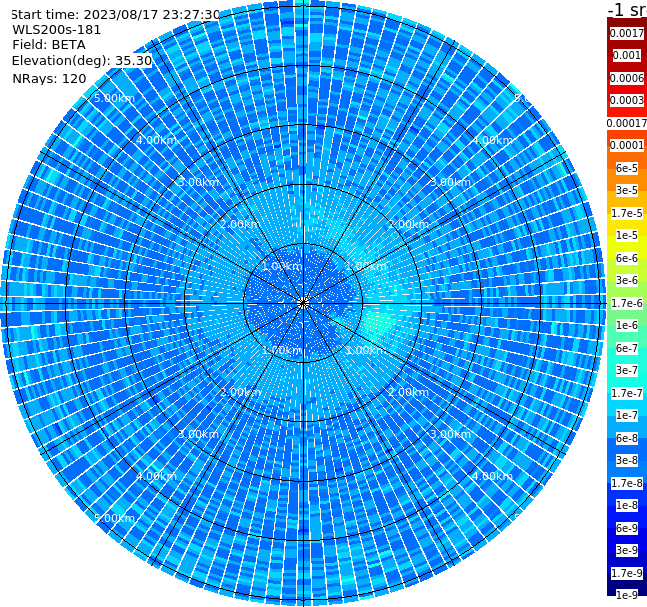The image size is (647, 607).
Task: Click the northwest 5.00km range ring label
Action: coord(114,98)
